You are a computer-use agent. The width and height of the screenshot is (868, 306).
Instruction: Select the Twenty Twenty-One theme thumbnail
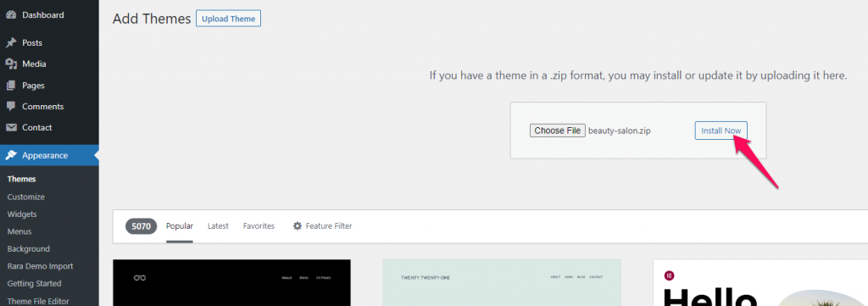pos(502,282)
